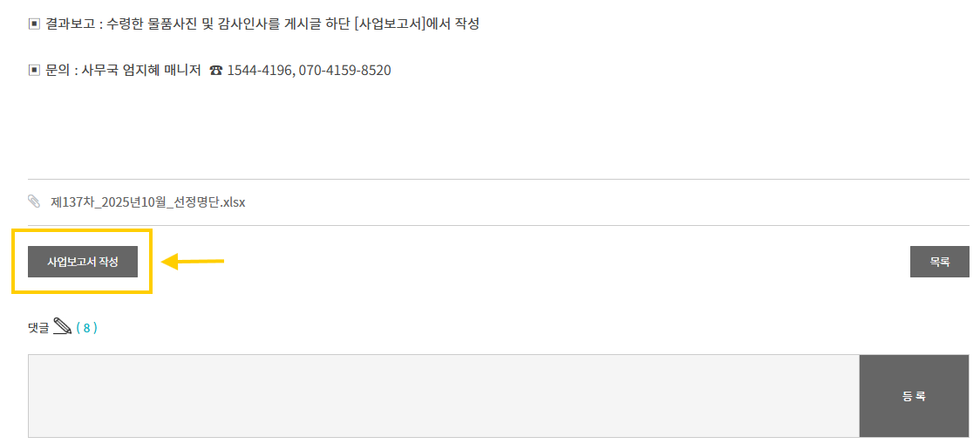Screen dimensions: 980x444
Task: Click the 결과보고 heading text
Action: point(70,24)
